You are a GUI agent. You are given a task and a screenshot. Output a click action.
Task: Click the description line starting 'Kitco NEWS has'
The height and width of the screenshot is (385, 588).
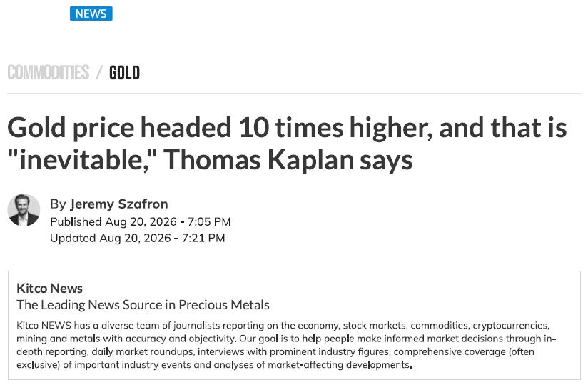(x=283, y=325)
